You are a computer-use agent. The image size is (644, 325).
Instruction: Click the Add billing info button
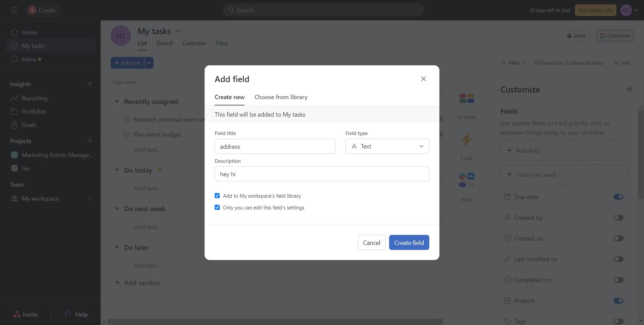point(595,10)
